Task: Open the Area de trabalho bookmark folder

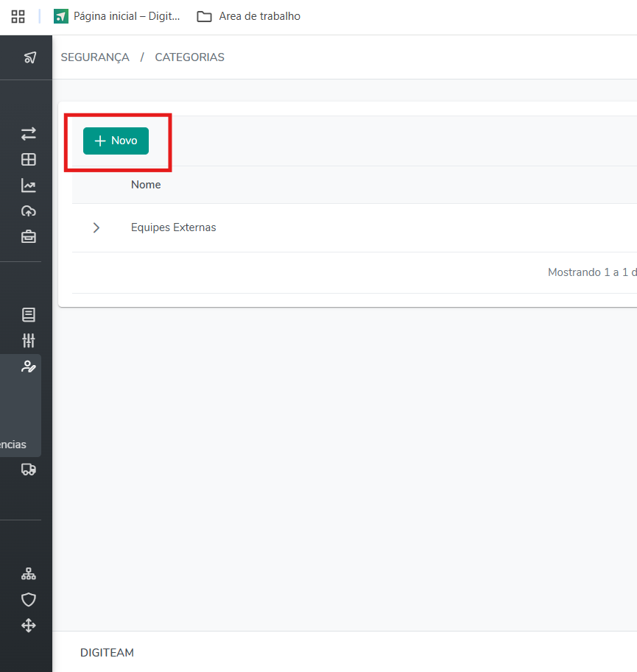Action: [249, 16]
